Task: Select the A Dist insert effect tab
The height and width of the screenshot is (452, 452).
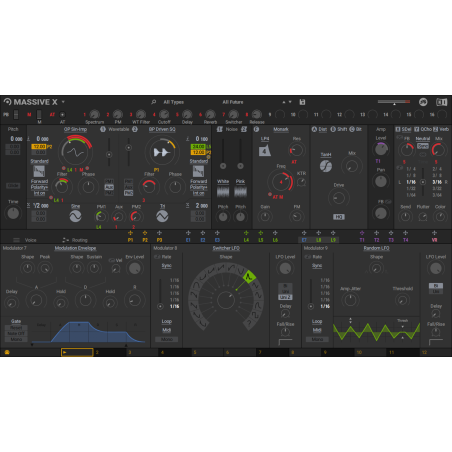Action: click(x=319, y=129)
